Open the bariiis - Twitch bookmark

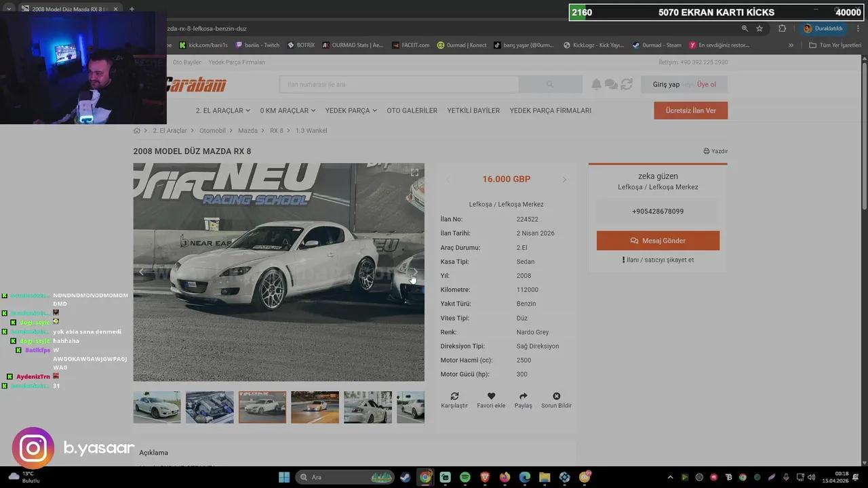[257, 45]
